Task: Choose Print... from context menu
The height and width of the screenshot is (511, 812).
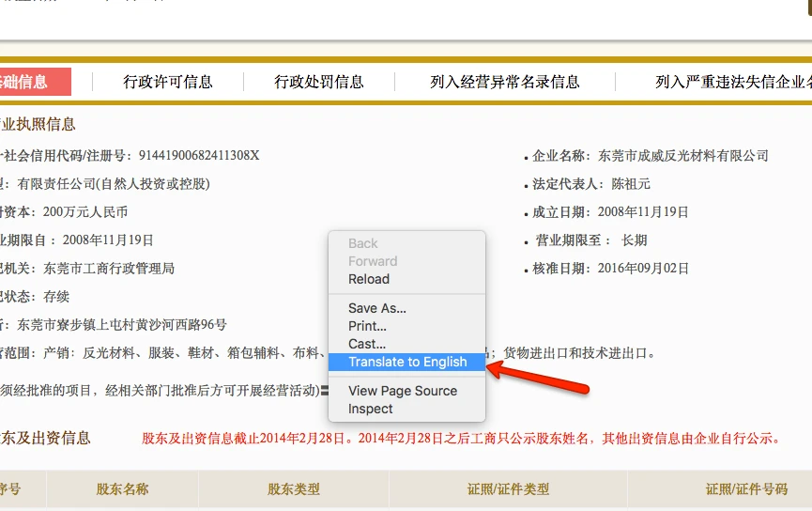Action: click(367, 326)
